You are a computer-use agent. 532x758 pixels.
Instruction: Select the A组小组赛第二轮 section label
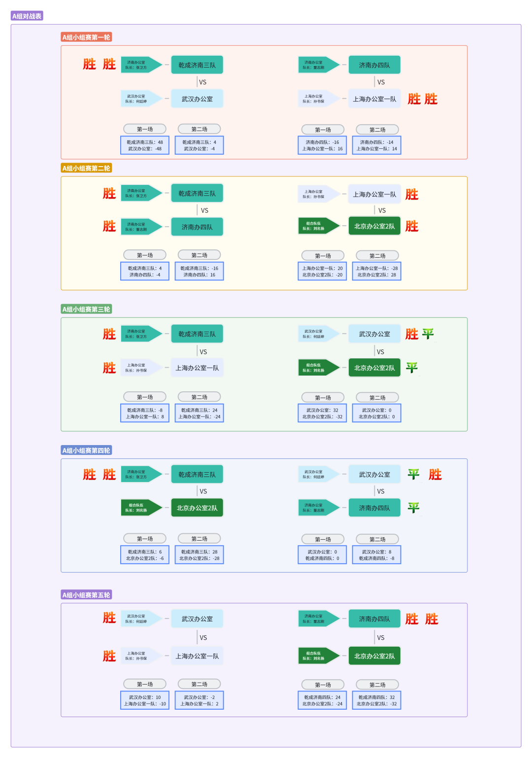tap(86, 168)
